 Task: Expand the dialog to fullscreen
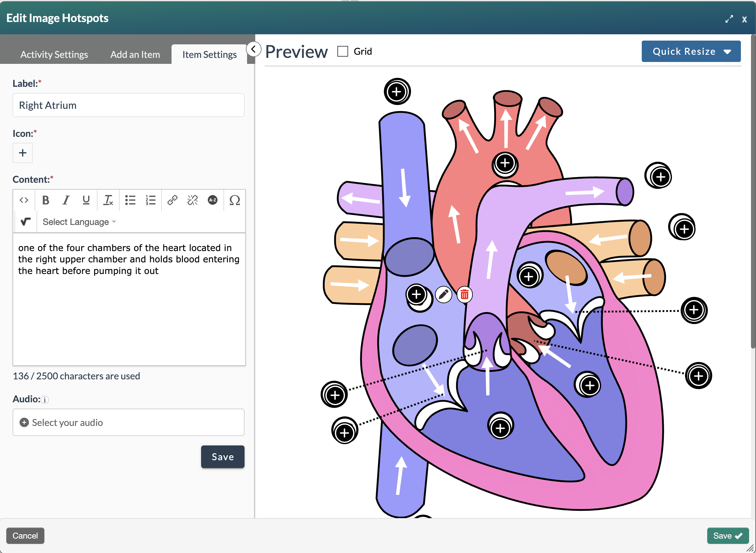pos(729,19)
